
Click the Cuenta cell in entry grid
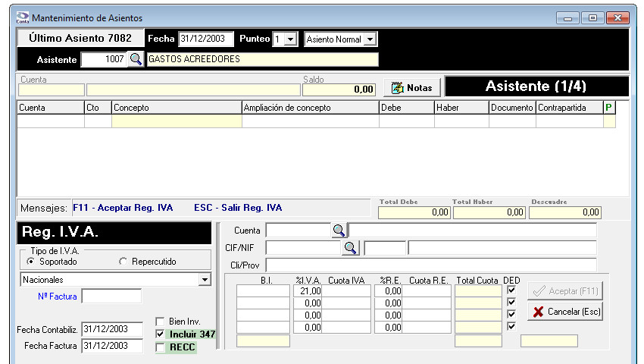pos(51,121)
